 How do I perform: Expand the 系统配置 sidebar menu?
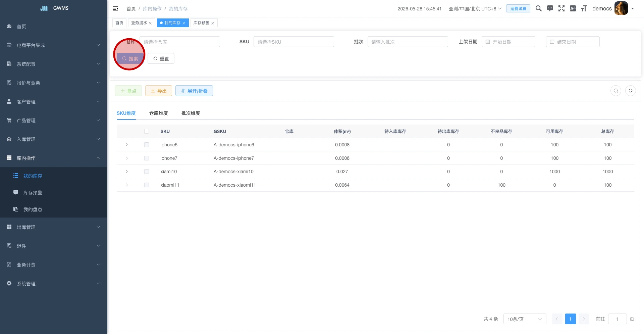tap(54, 64)
